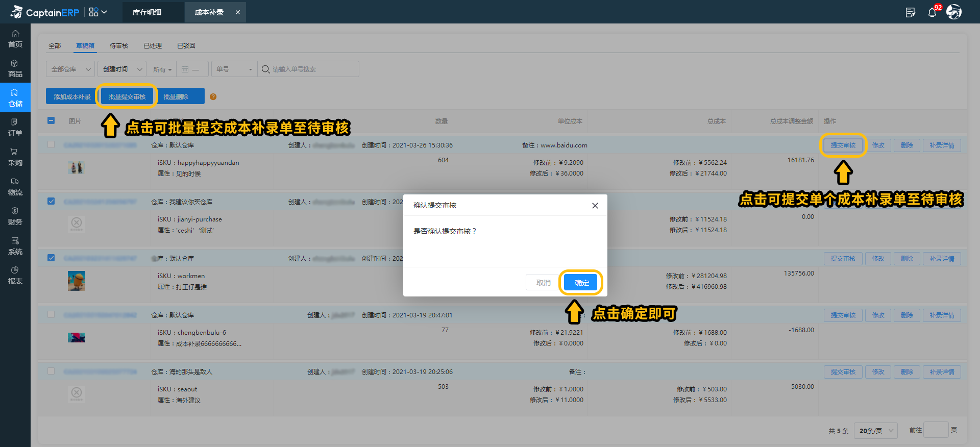Open the 20条/页 page size dropdown
The width and height of the screenshot is (980, 447).
click(876, 431)
